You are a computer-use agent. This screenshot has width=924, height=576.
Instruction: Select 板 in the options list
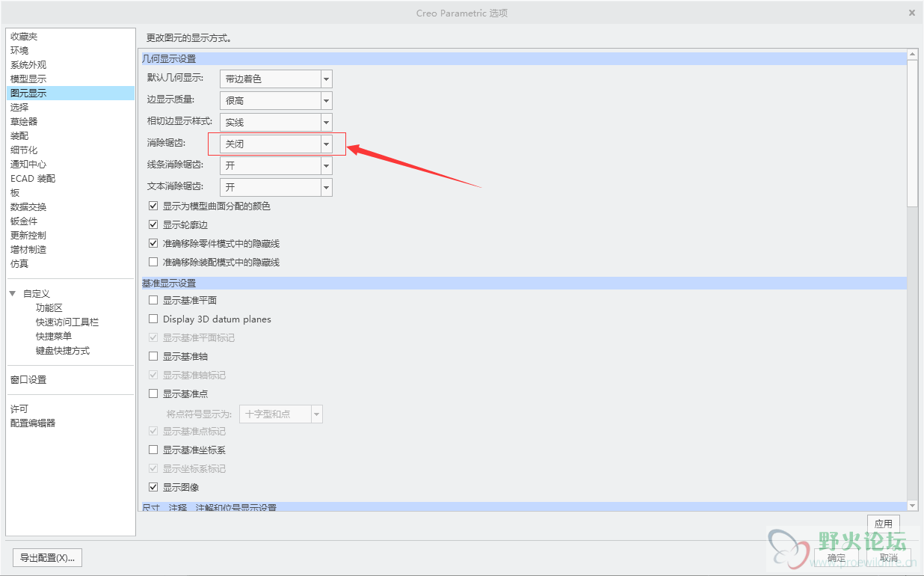coord(15,193)
